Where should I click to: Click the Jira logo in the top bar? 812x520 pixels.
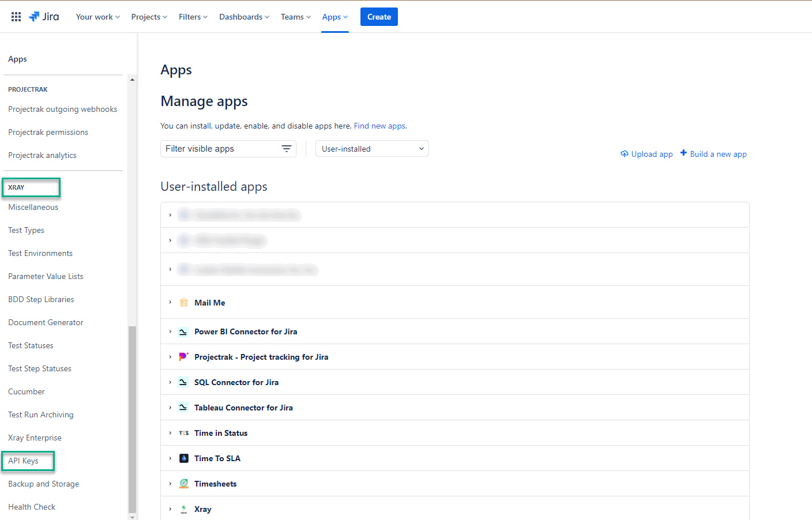point(44,17)
